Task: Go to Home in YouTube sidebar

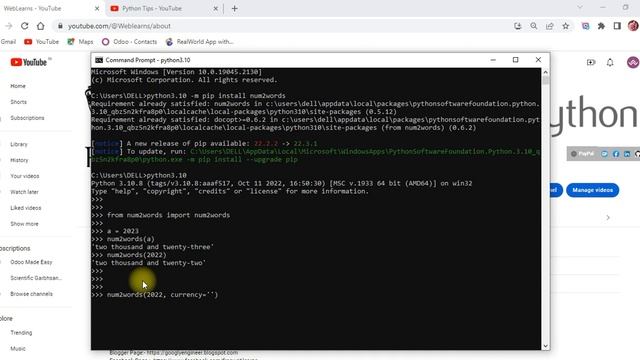Action: coord(18,86)
